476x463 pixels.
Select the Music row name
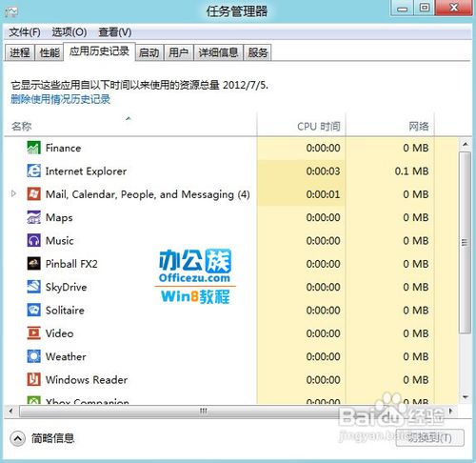tap(60, 241)
